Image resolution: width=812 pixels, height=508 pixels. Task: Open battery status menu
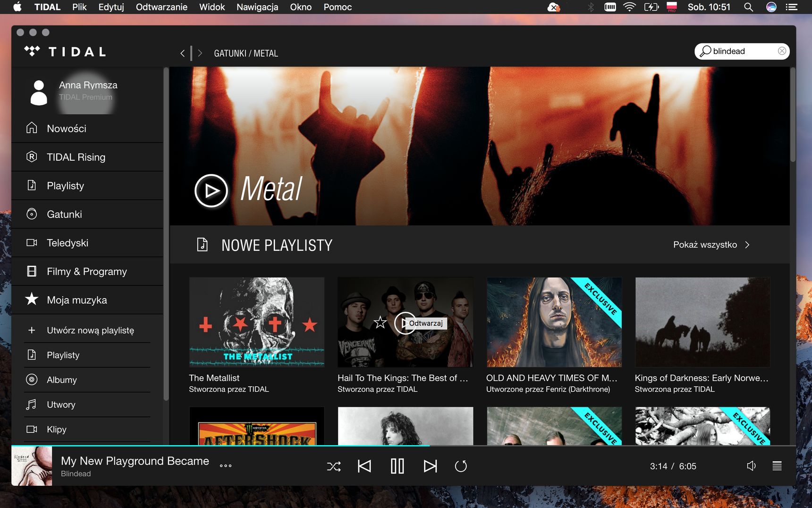coord(651,7)
